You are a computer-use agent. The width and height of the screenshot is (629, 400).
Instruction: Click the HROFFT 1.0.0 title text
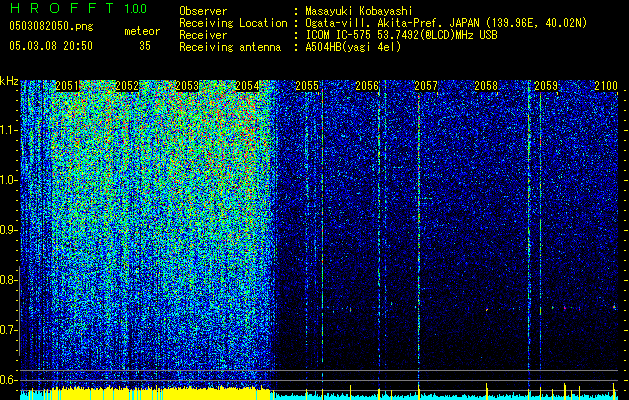pyautogui.click(x=78, y=8)
